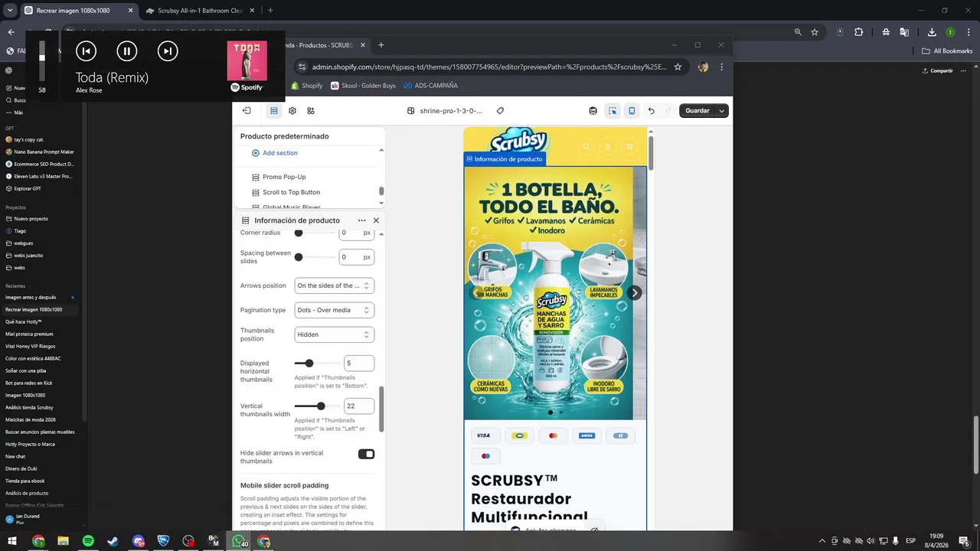Click the horizontal thumbnails value field showing 5
This screenshot has width=980, height=551.
(x=359, y=364)
